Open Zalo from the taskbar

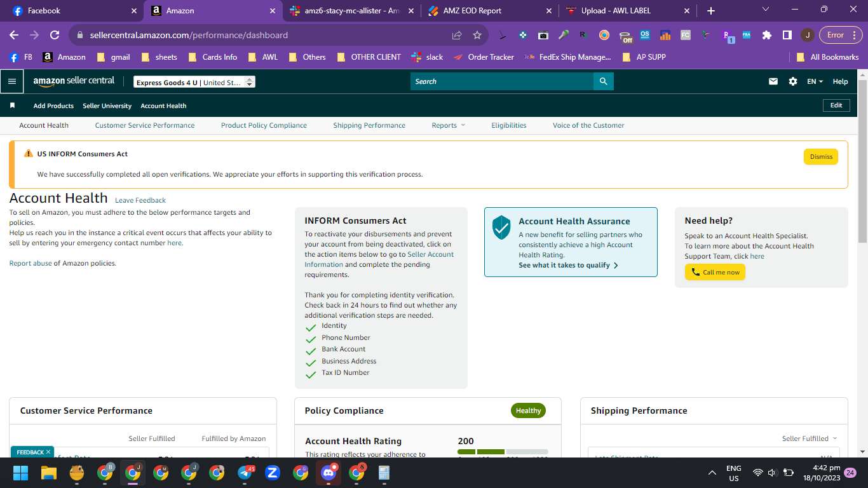coord(273,473)
